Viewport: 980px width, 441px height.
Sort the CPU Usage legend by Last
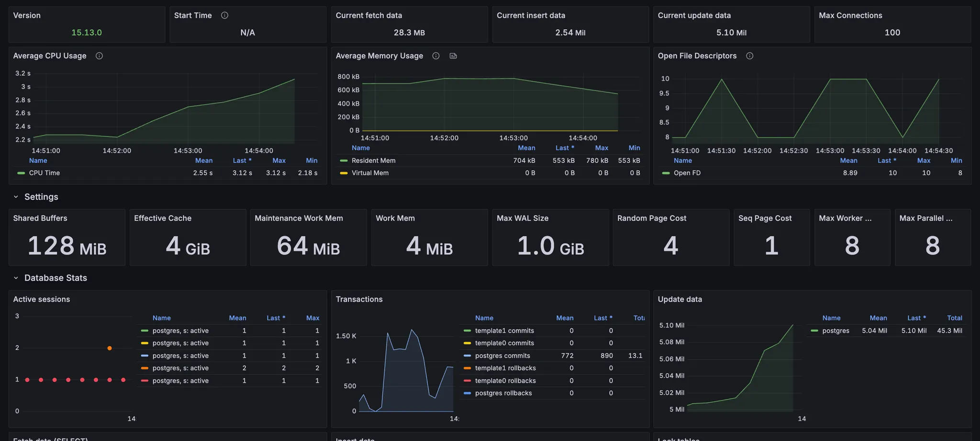242,160
